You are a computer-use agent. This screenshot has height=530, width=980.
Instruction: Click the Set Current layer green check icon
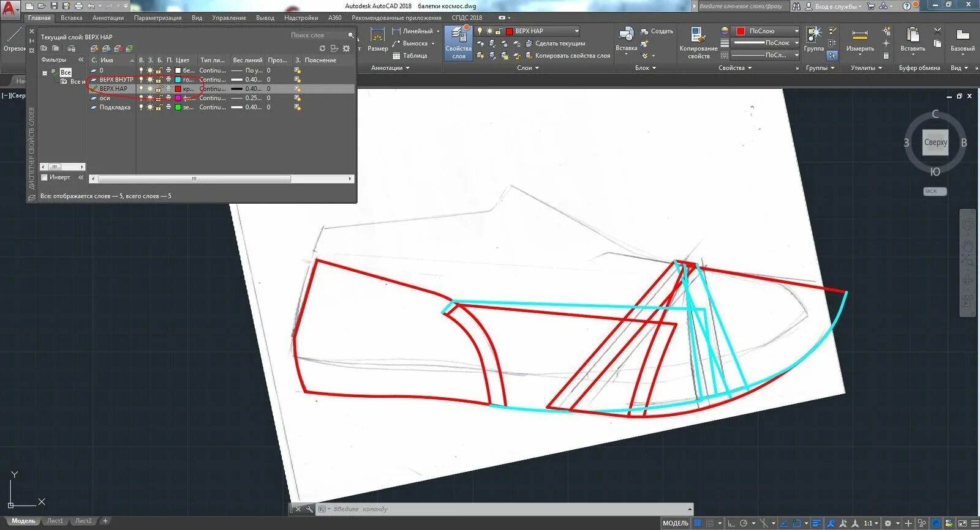(129, 48)
